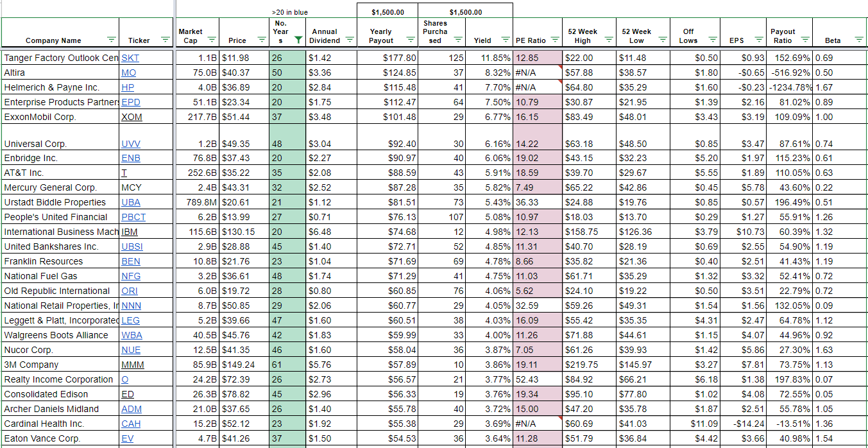Open the MMM ticker hyperlink

(x=133, y=365)
